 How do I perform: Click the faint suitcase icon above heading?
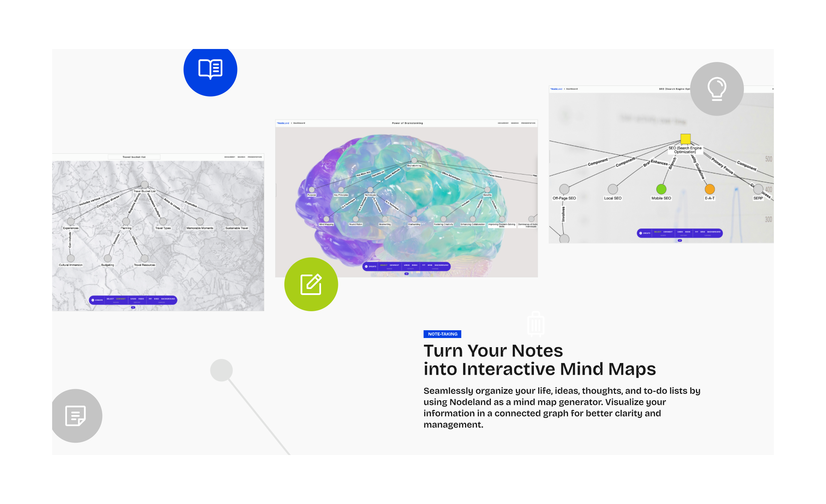(x=536, y=324)
